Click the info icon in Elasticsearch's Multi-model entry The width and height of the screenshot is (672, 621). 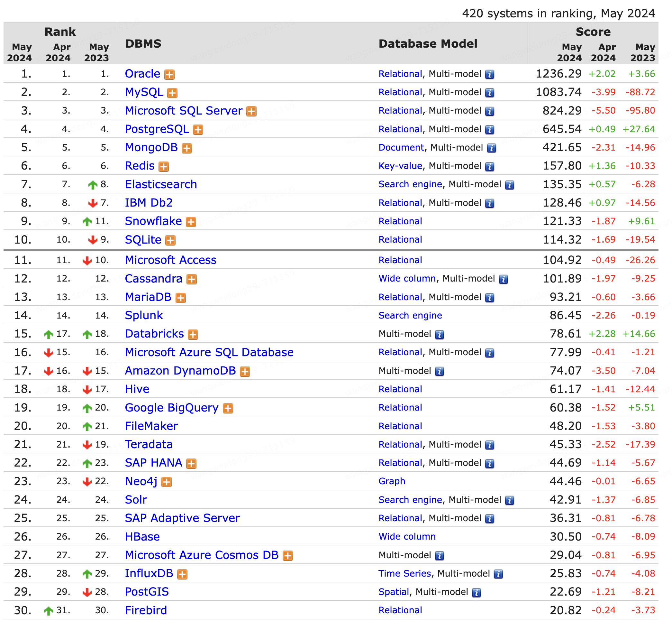pos(509,185)
